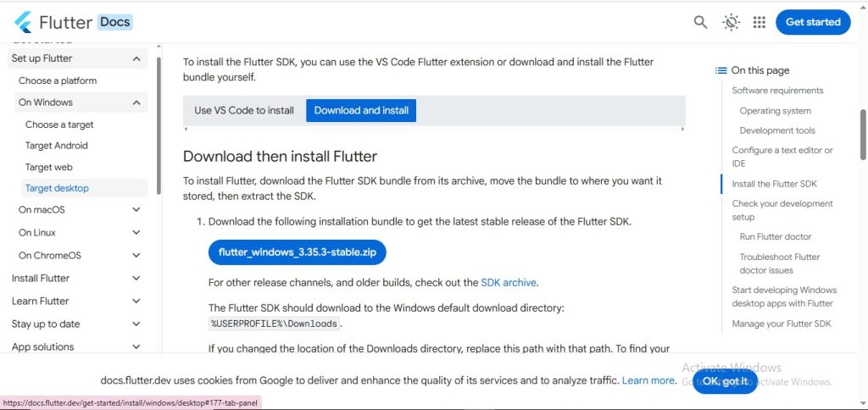Select the Download and install tab
868x410 pixels.
(361, 110)
